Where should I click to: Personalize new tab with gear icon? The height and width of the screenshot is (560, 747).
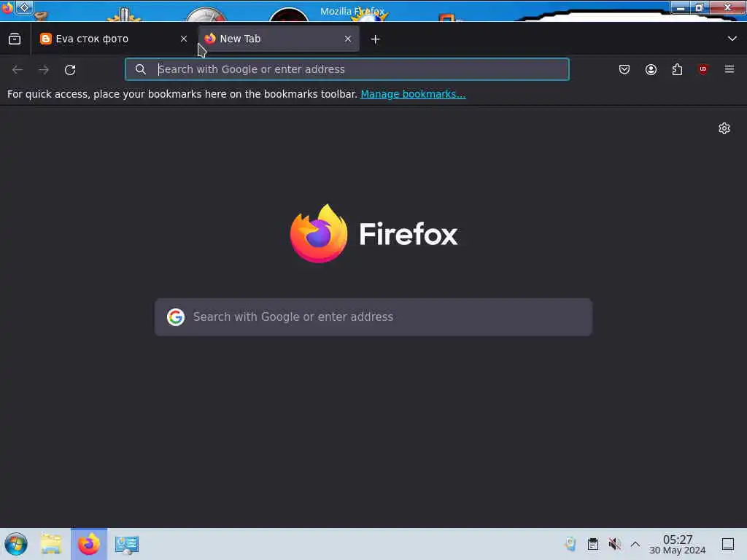tap(724, 128)
